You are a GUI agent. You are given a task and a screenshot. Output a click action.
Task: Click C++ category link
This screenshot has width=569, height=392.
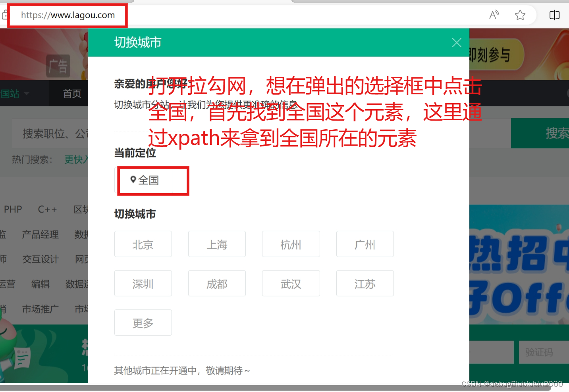pyautogui.click(x=47, y=209)
